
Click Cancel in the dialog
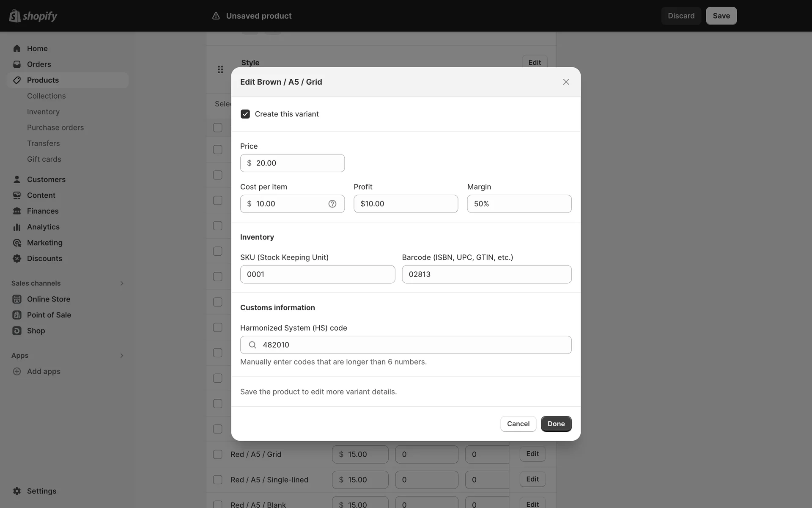tap(518, 424)
